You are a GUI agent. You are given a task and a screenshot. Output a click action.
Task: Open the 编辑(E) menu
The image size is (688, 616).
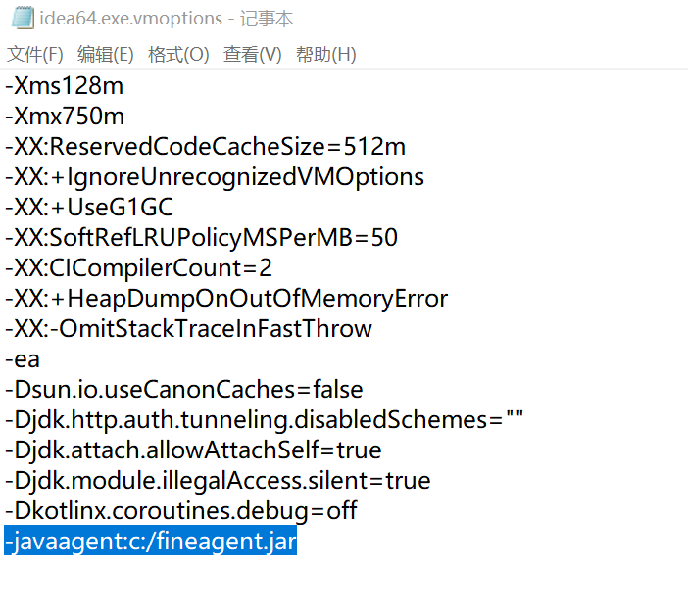pyautogui.click(x=105, y=55)
